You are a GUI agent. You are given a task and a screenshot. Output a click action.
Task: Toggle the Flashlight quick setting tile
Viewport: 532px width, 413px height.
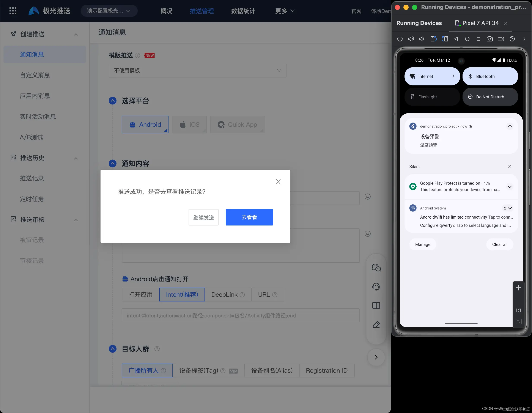tap(432, 97)
